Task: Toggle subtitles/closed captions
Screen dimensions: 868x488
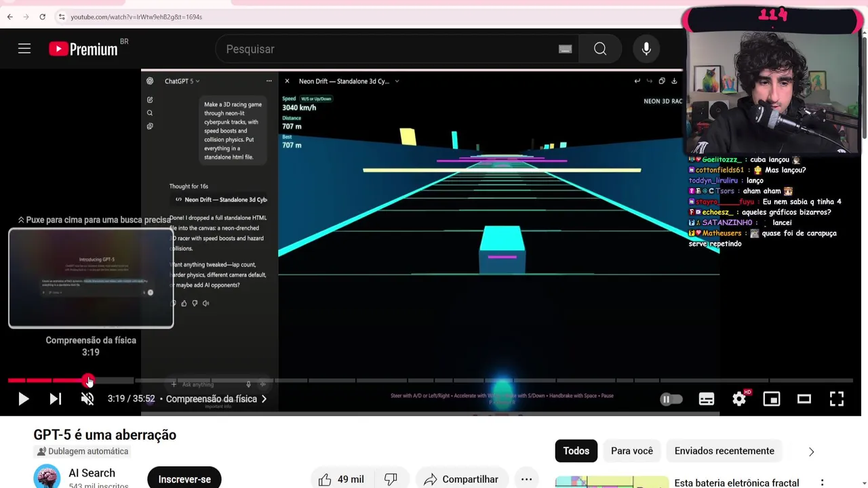Action: point(707,399)
